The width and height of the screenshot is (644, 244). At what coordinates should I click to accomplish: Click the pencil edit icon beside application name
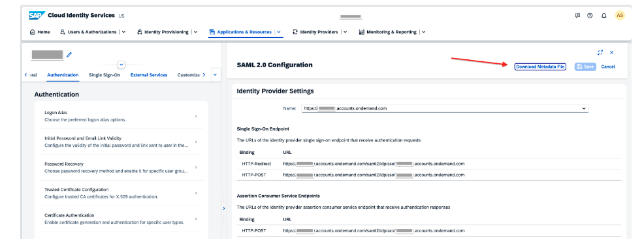pyautogui.click(x=69, y=54)
